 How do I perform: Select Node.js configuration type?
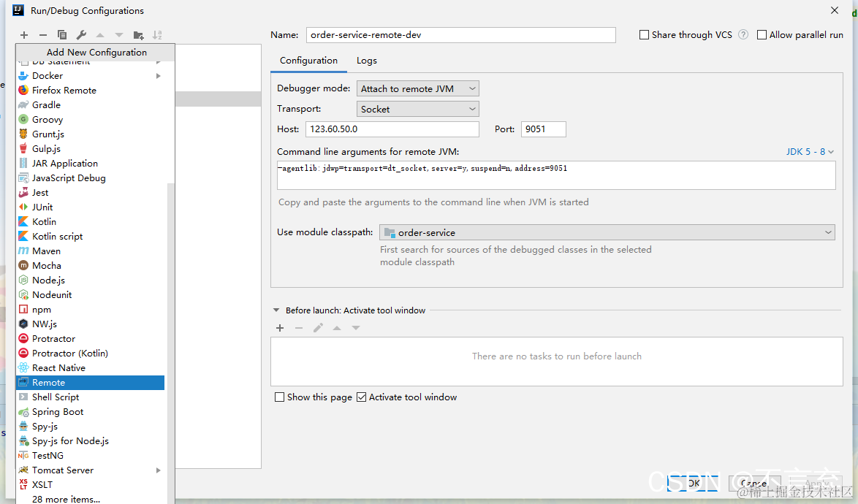[x=91, y=280]
